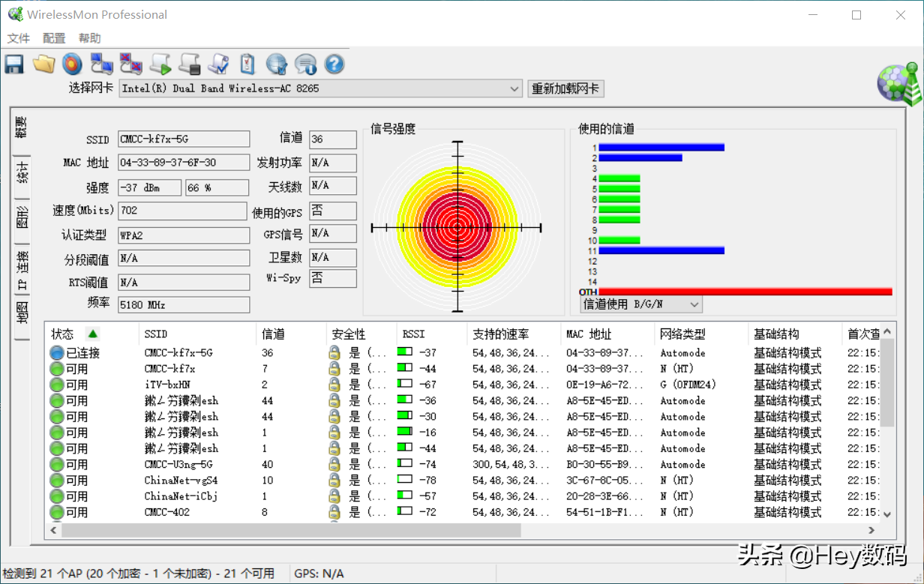Sort by the 安全性 column header
Image resolution: width=924 pixels, height=584 pixels.
(x=361, y=334)
